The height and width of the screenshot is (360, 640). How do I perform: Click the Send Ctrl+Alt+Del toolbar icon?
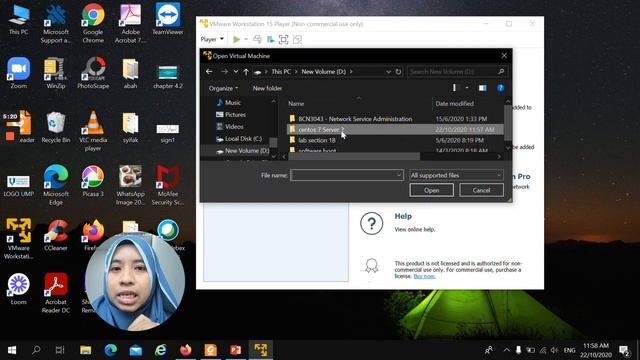(x=257, y=40)
